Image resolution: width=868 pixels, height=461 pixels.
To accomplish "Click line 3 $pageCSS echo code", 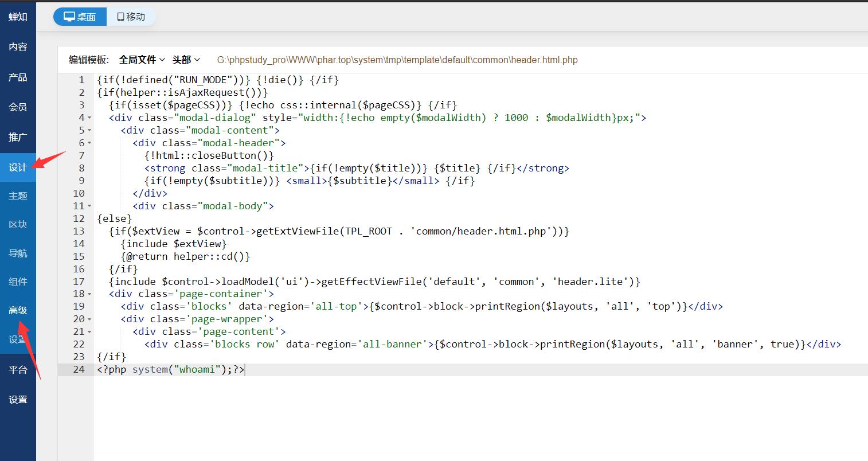I will tap(283, 105).
